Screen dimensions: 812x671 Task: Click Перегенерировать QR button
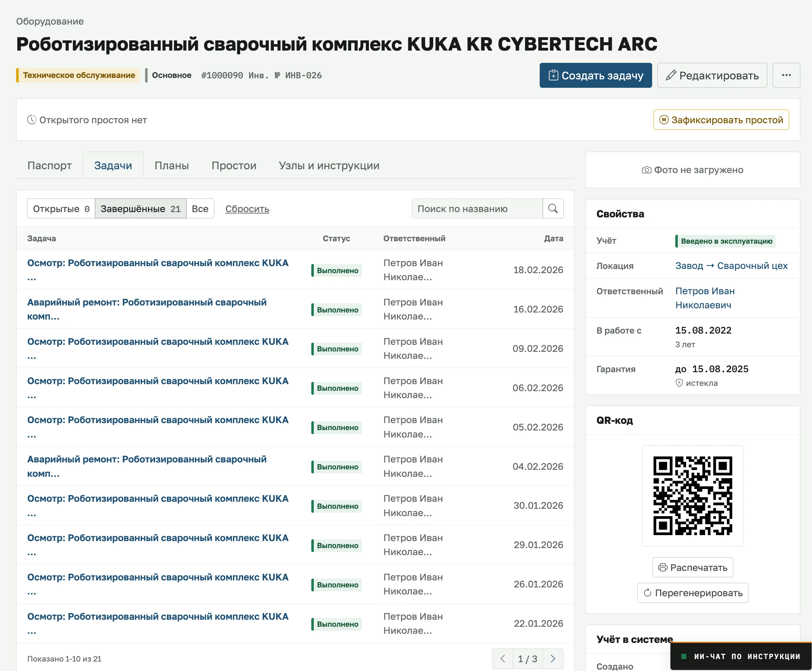click(693, 593)
